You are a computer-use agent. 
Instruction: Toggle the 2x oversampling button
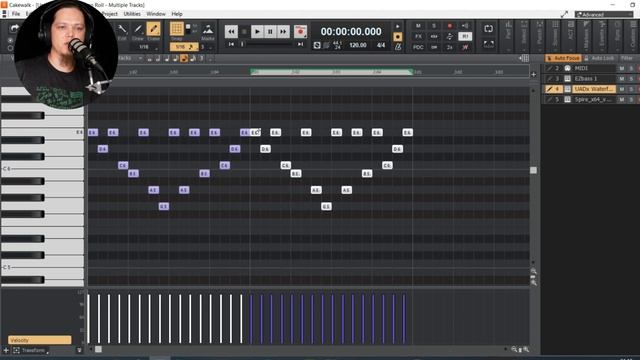(449, 47)
